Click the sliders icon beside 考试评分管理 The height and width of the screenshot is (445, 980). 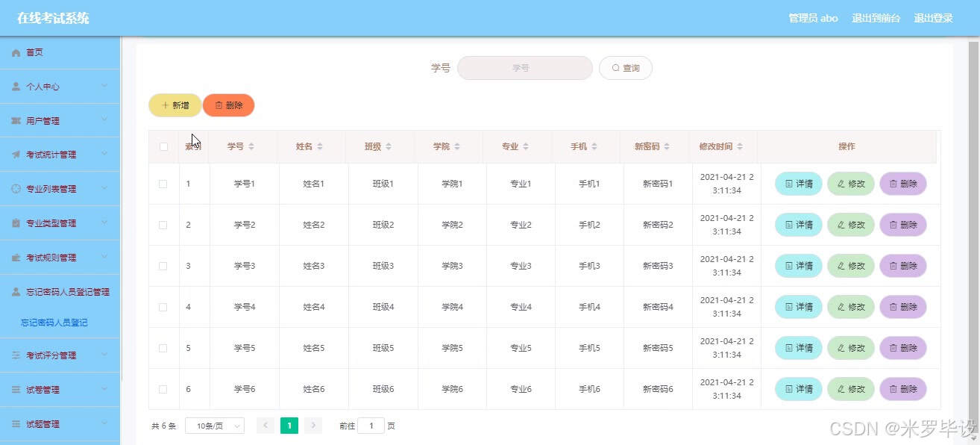coord(16,355)
